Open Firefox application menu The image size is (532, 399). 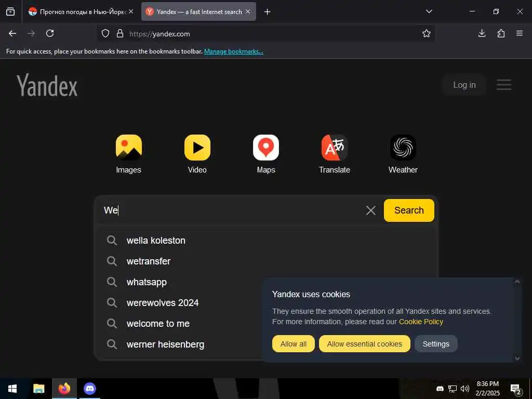click(520, 33)
